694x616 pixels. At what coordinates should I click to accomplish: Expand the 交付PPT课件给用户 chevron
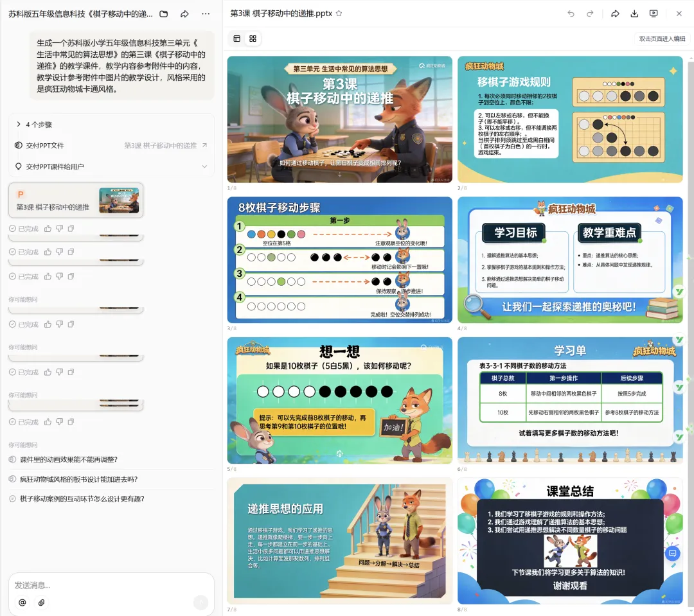click(x=204, y=166)
